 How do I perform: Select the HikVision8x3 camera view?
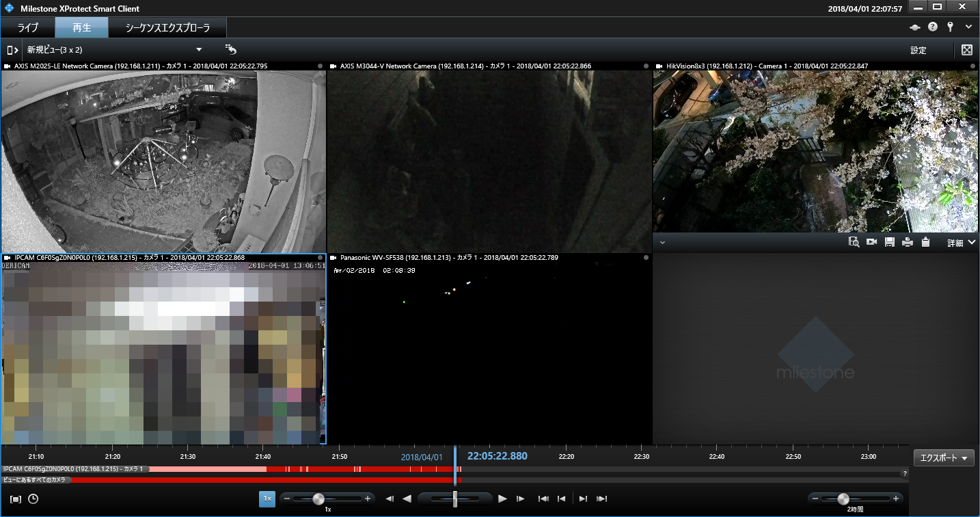(x=816, y=151)
